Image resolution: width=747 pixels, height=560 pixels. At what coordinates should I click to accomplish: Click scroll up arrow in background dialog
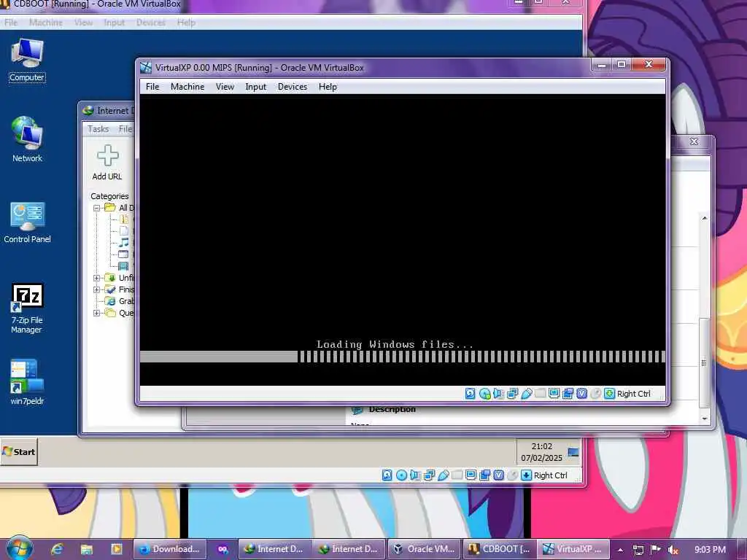704,218
